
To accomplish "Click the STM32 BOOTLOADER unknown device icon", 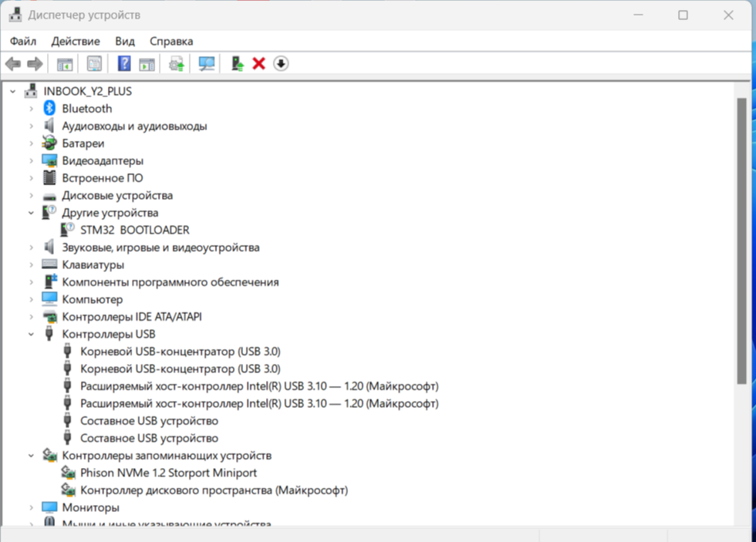I will click(x=68, y=229).
